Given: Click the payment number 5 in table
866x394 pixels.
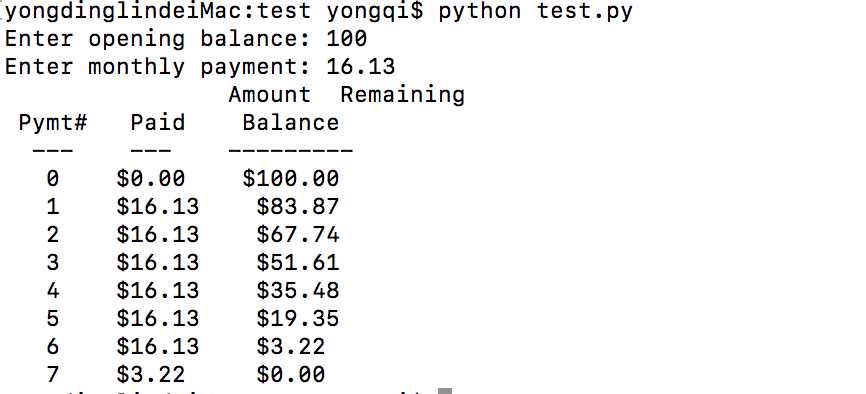Looking at the screenshot, I should (x=52, y=319).
